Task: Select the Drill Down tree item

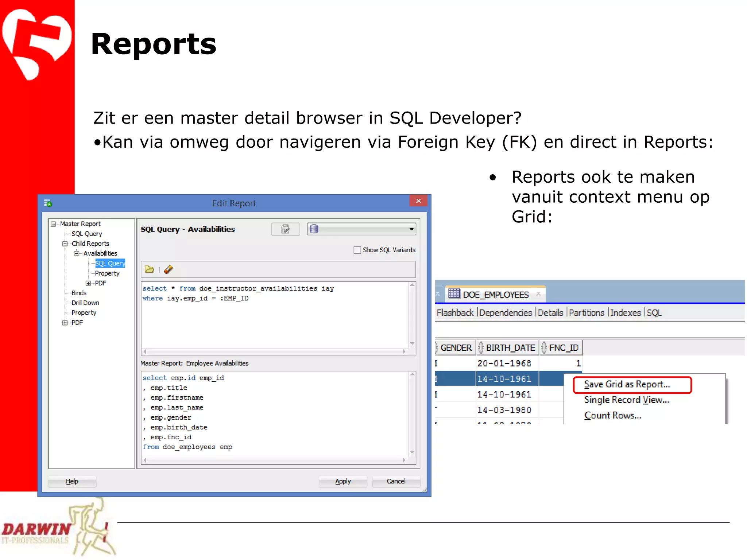Action: point(85,303)
